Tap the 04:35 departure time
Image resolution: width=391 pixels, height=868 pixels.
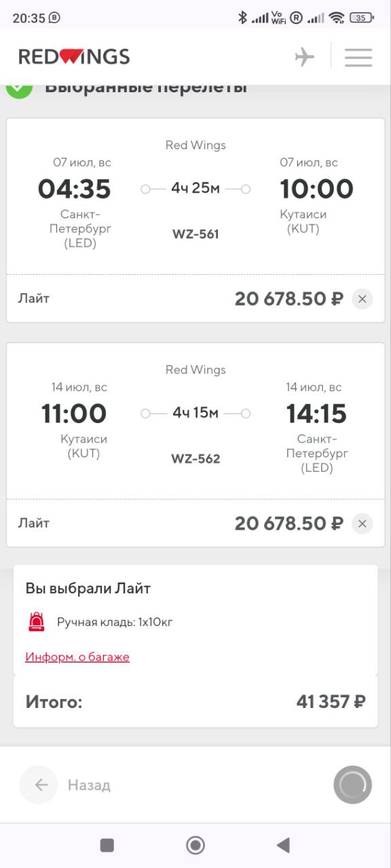(75, 189)
